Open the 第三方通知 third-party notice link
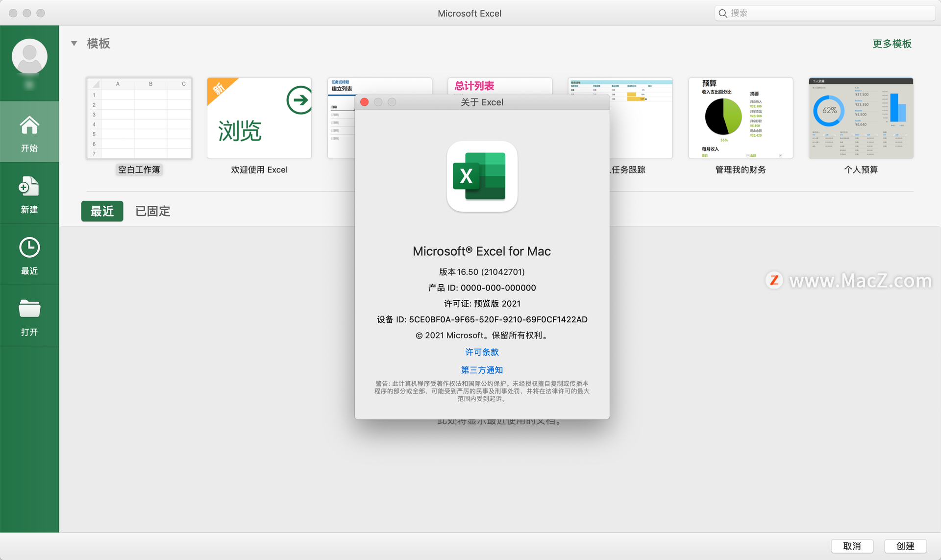 (482, 370)
